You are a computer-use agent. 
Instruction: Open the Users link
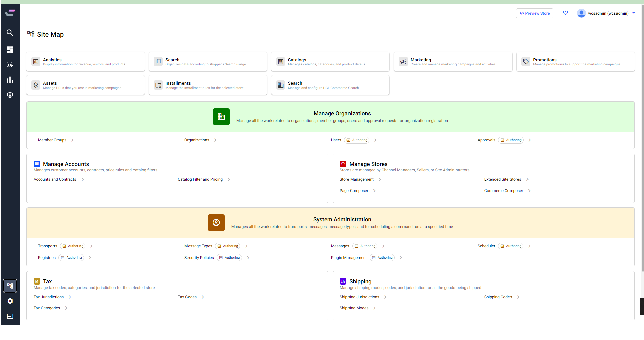336,140
